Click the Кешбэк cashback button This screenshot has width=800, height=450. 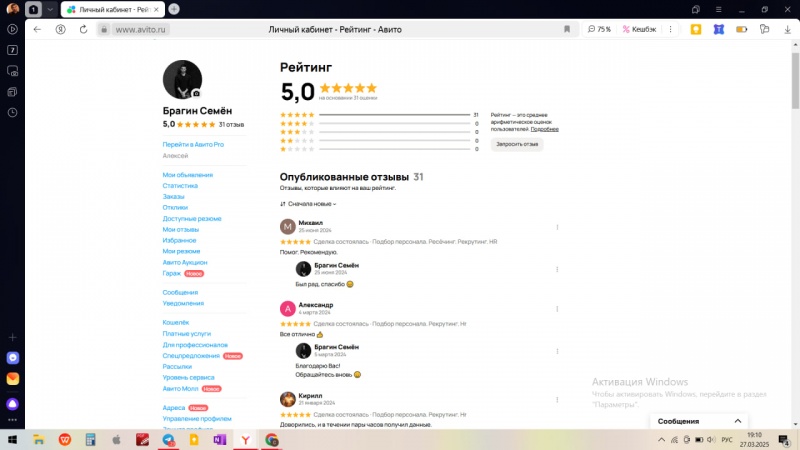pyautogui.click(x=639, y=30)
